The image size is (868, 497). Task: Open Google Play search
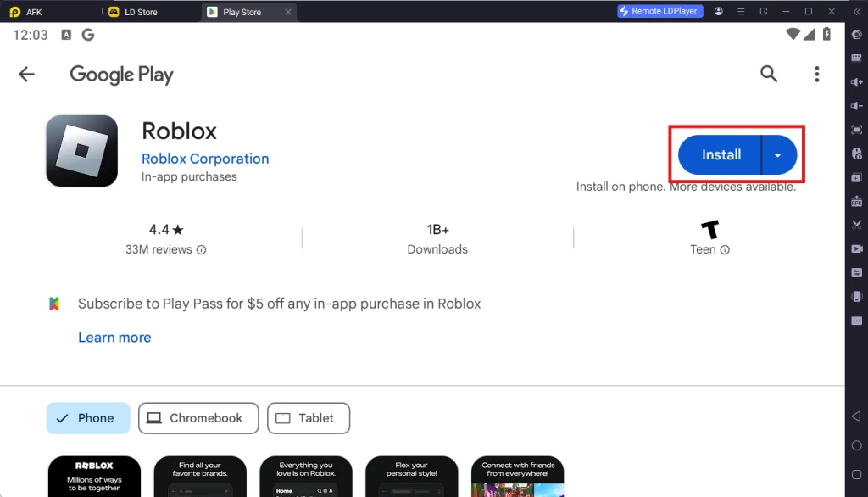click(x=768, y=74)
